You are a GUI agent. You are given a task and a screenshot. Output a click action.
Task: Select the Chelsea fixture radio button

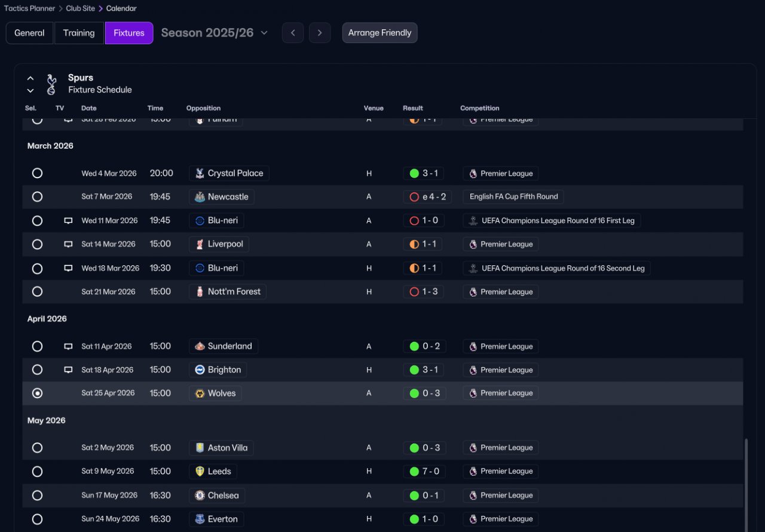(37, 496)
